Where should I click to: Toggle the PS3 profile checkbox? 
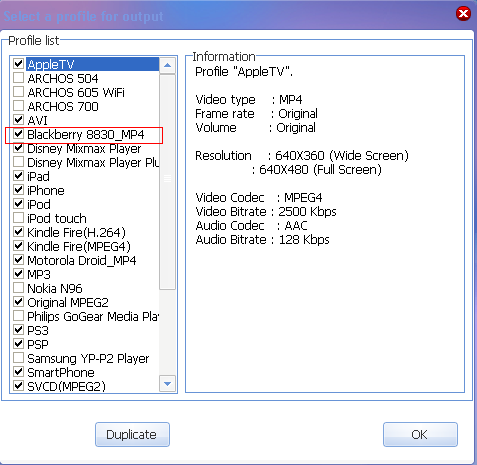[x=18, y=330]
